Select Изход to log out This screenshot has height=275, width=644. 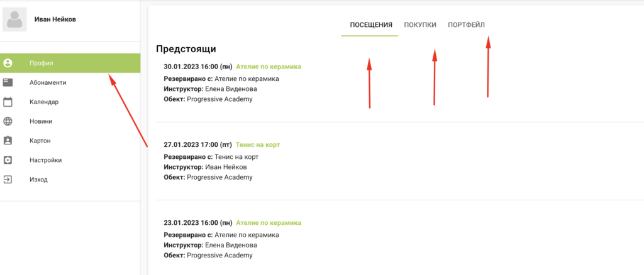pos(70,180)
